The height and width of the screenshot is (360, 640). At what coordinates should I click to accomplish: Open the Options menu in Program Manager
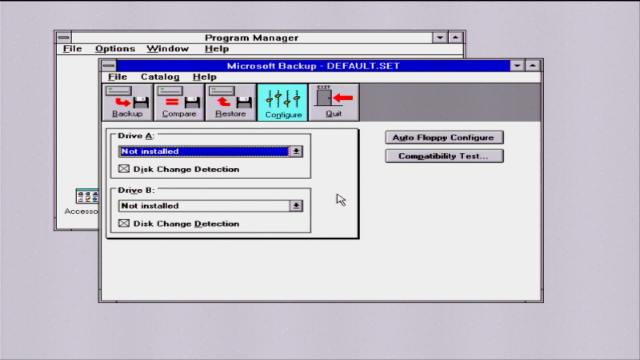(x=115, y=49)
